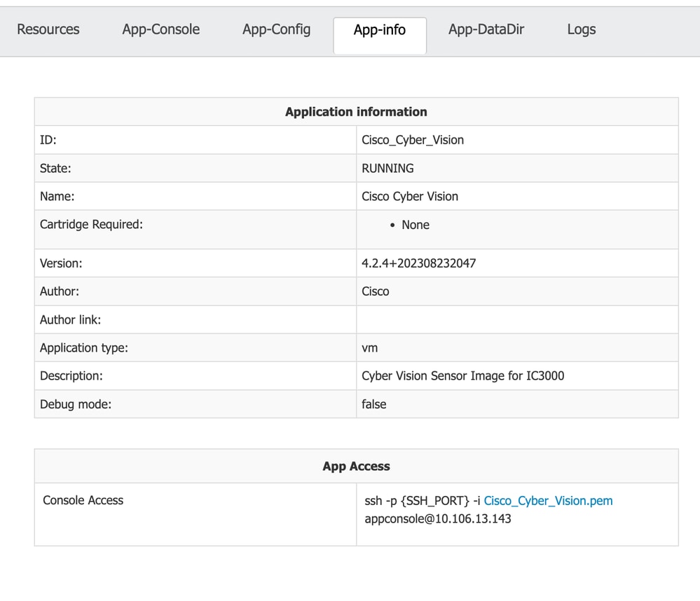Click the None cartridge entry
The image size is (700, 601).
[416, 225]
